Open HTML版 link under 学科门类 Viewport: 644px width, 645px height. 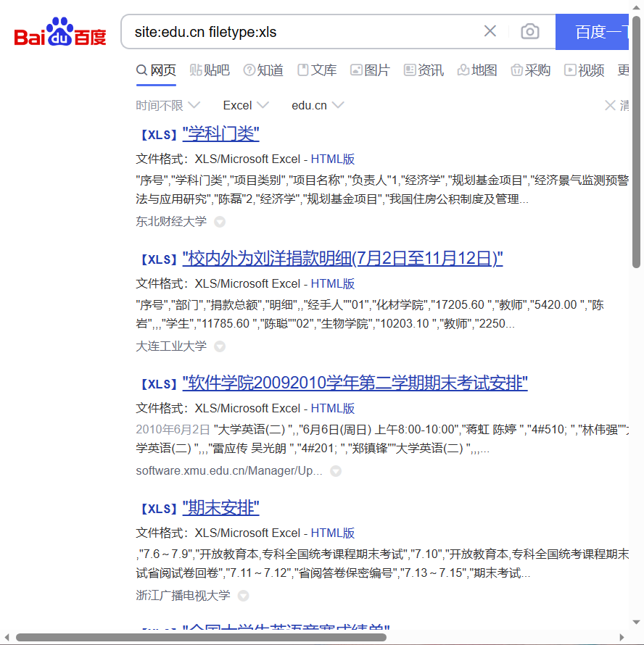point(333,159)
